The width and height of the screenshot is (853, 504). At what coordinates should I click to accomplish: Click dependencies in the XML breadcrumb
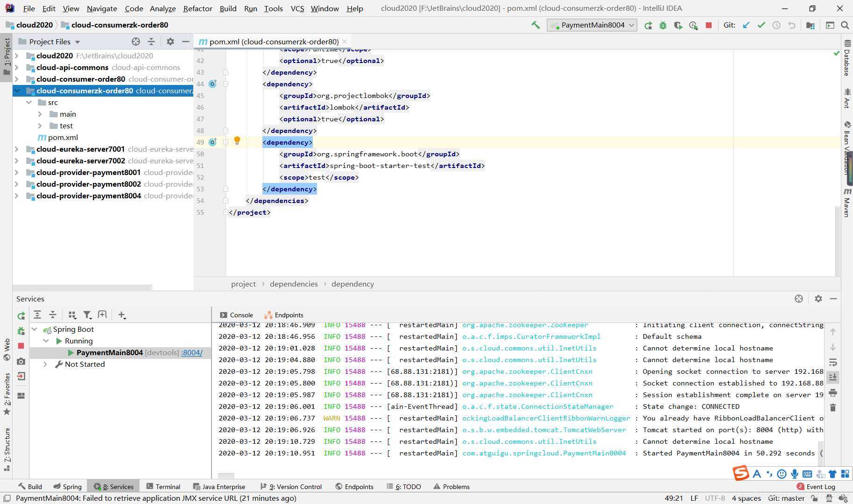coord(294,284)
